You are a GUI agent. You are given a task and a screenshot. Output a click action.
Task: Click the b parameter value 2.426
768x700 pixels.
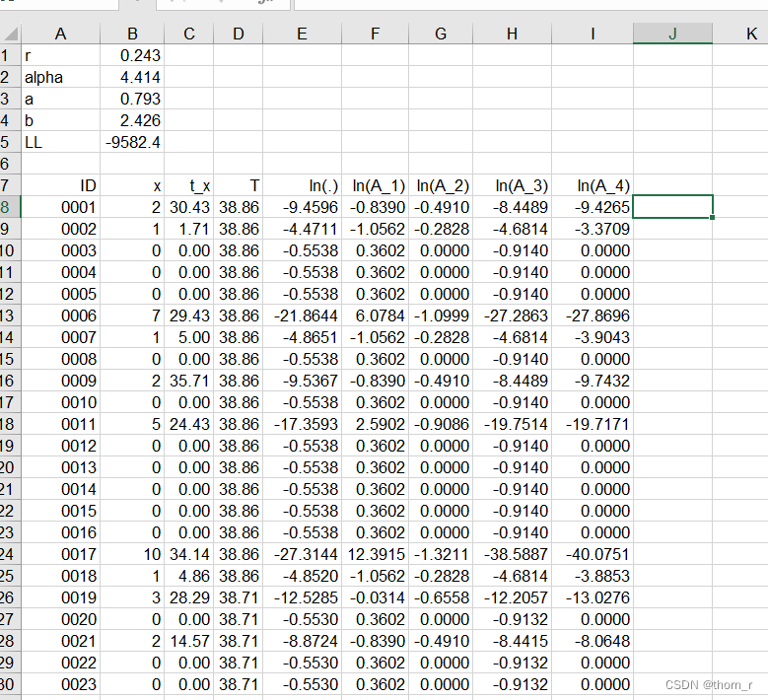[x=132, y=120]
